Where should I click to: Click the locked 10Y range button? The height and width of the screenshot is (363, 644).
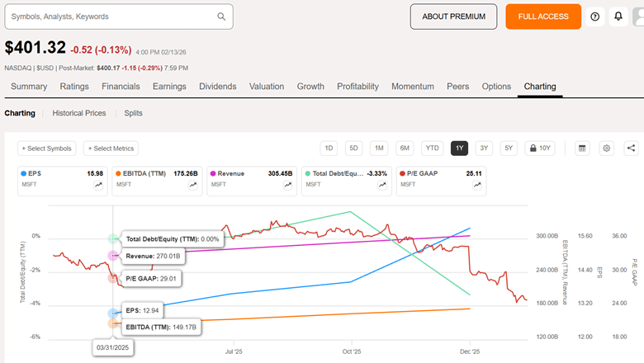[x=541, y=148]
